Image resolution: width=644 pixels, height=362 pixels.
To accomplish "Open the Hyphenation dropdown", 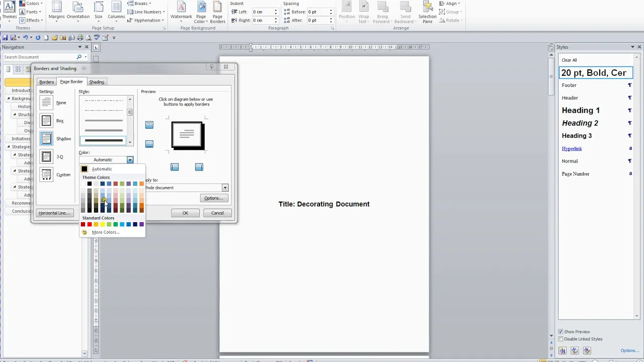I will tap(146, 20).
